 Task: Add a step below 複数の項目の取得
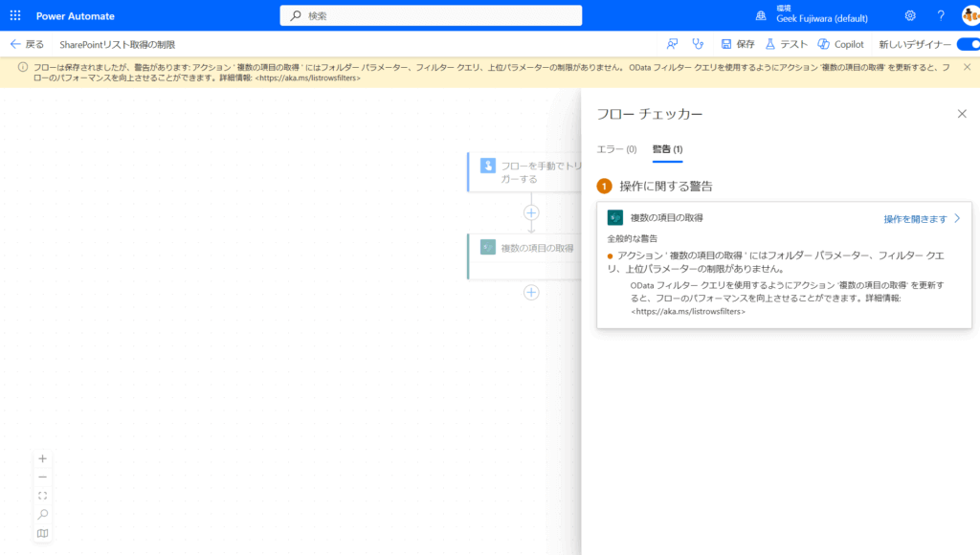coord(531,292)
